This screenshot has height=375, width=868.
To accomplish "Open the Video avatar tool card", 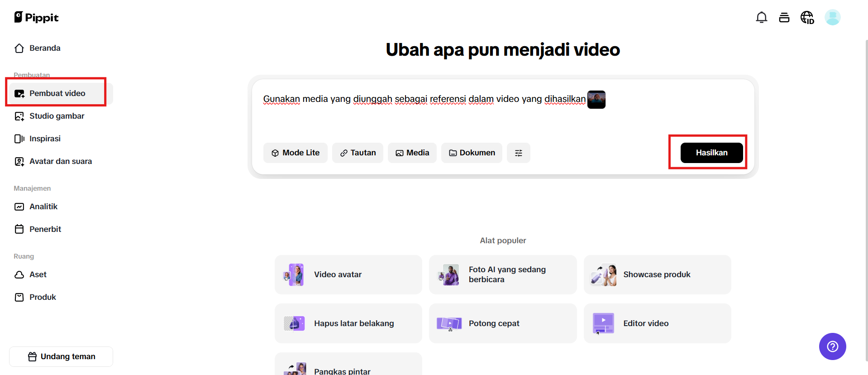I will click(x=348, y=274).
